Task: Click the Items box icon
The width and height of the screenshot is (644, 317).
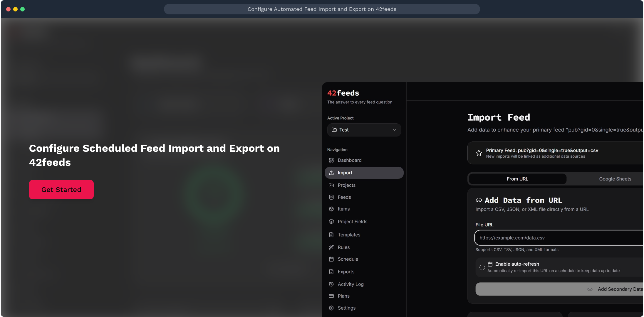Action: (331, 209)
